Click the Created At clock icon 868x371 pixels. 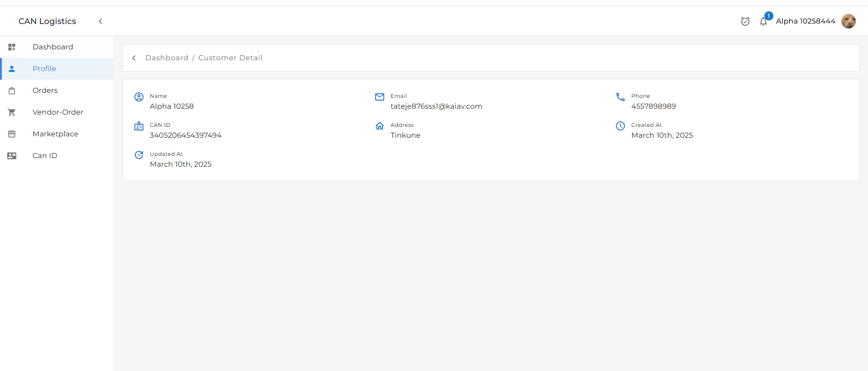[620, 126]
